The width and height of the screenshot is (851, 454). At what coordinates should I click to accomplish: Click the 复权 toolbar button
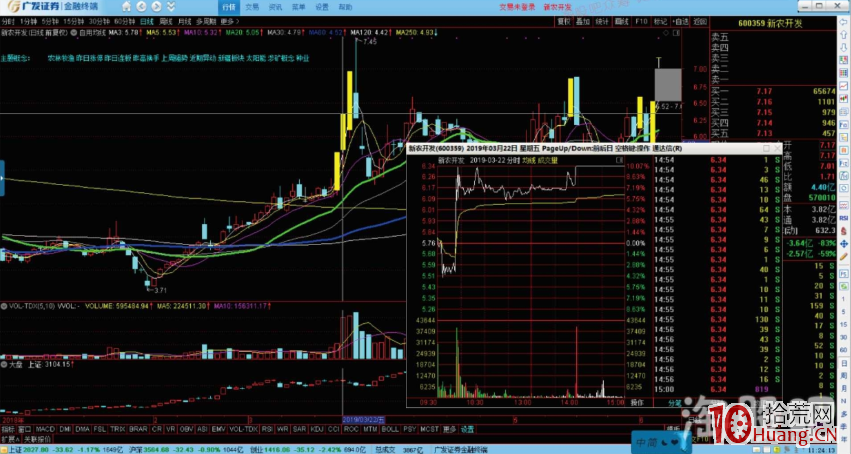(564, 22)
